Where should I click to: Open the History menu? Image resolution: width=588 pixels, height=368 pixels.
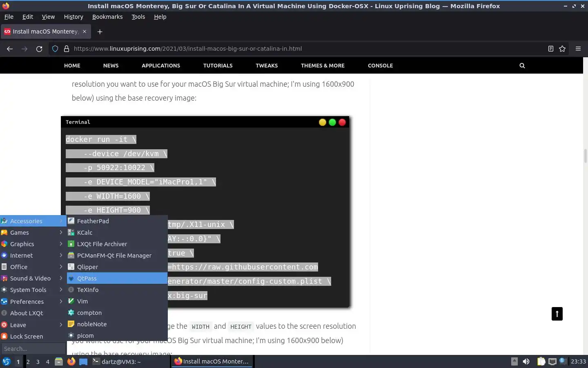click(x=73, y=17)
